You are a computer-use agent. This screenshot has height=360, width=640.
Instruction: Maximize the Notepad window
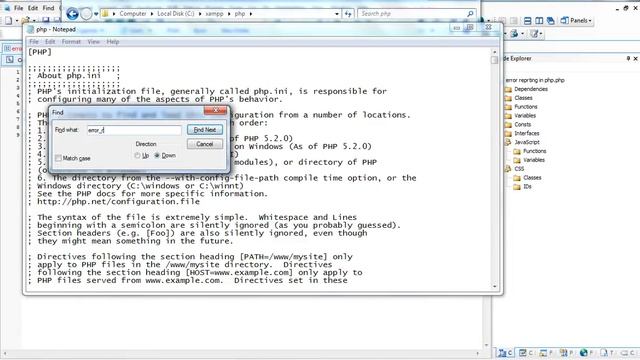[470, 28]
